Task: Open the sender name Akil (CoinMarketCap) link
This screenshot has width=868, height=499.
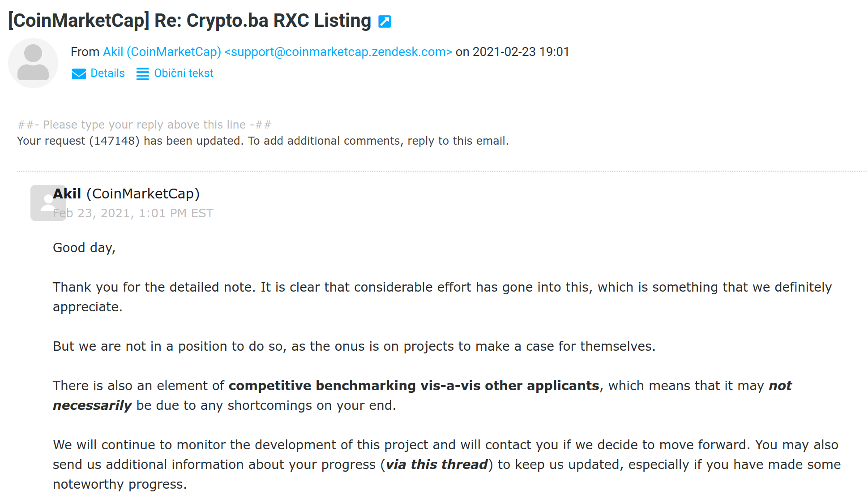Action: coord(162,52)
